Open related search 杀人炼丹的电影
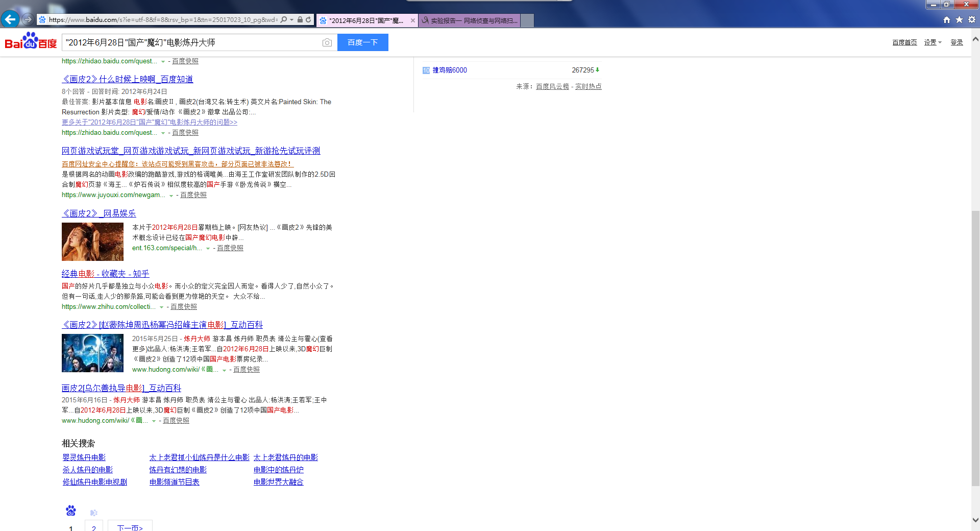This screenshot has height=531, width=980. (x=88, y=470)
